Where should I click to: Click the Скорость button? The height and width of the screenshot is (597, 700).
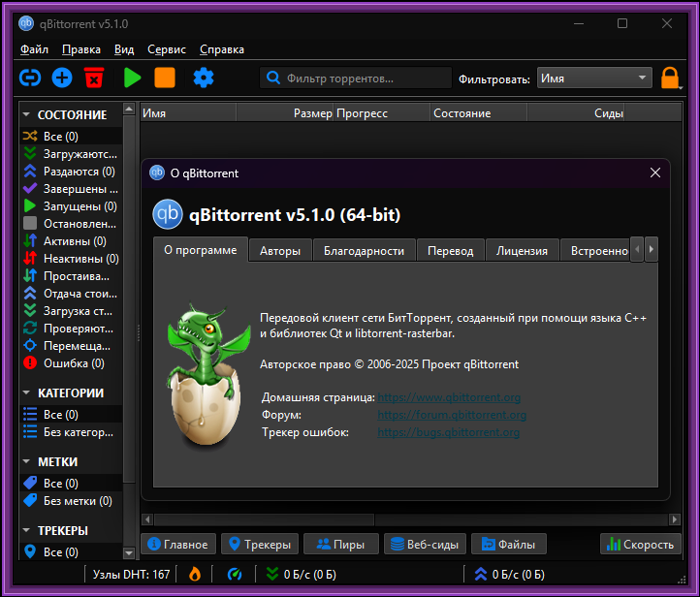pyautogui.click(x=641, y=544)
